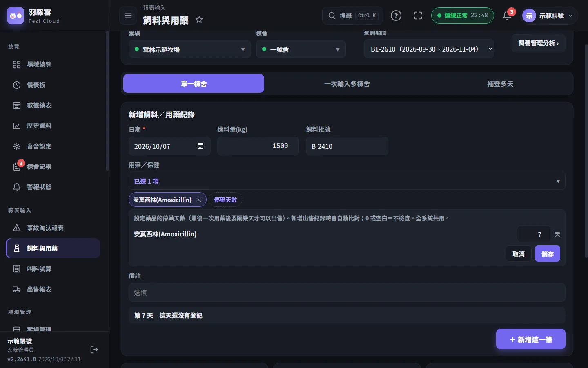Open notifications bell in header
Viewport: 588px width, 368px height.
(507, 16)
